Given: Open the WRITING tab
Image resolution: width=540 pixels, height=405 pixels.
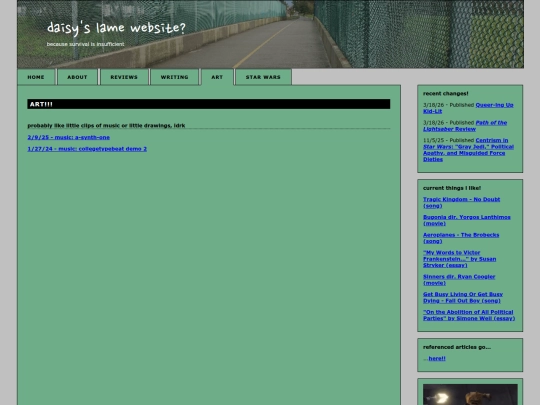Looking at the screenshot, I should (x=175, y=77).
